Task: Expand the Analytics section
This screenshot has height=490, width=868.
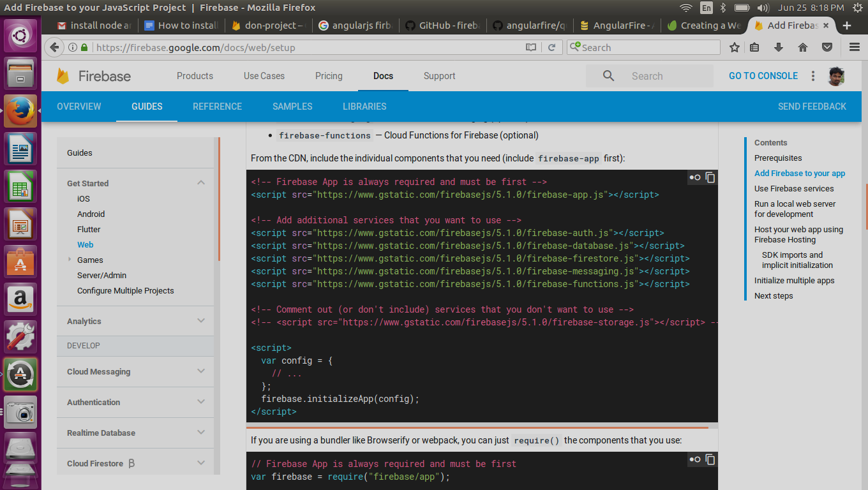Action: pos(201,321)
